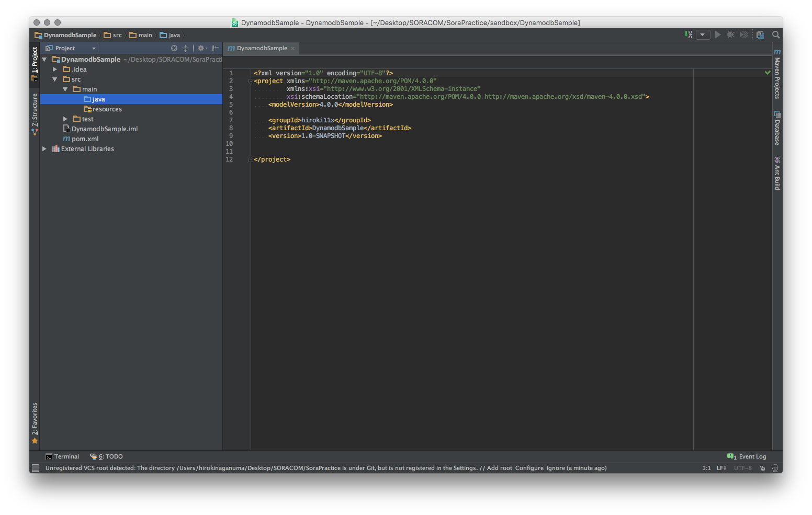Open Search Everywhere with the magnifier icon
This screenshot has height=515, width=812.
[x=776, y=35]
